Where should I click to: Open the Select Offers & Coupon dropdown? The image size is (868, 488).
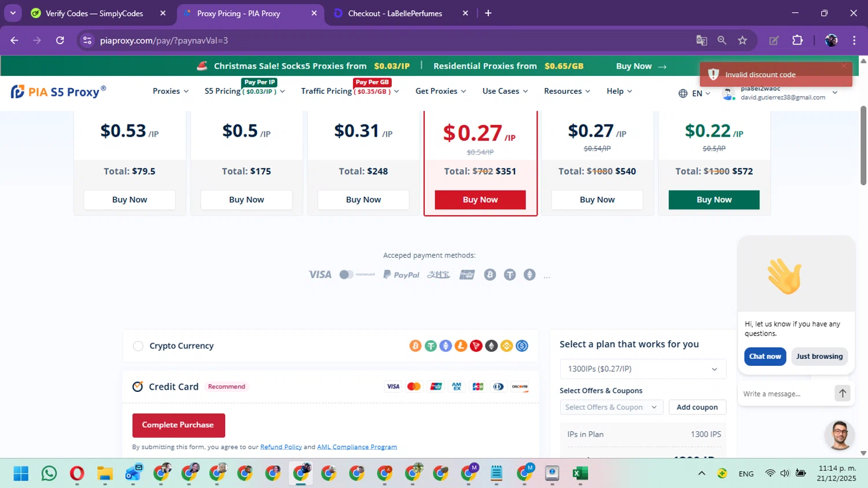click(612, 408)
